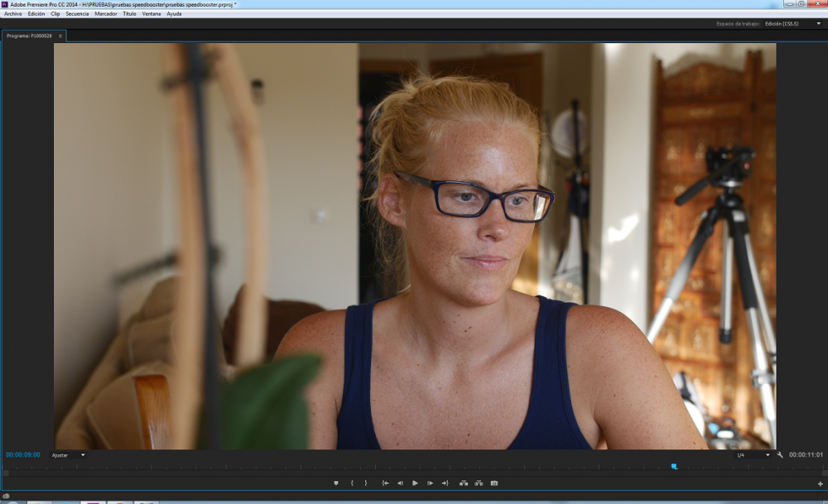
Task: Open the Secuencia menu
Action: (77, 14)
